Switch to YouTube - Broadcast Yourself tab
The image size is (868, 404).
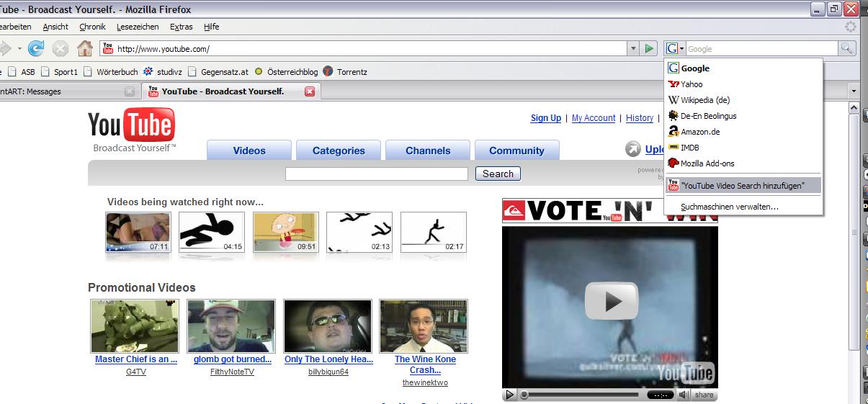(x=231, y=91)
